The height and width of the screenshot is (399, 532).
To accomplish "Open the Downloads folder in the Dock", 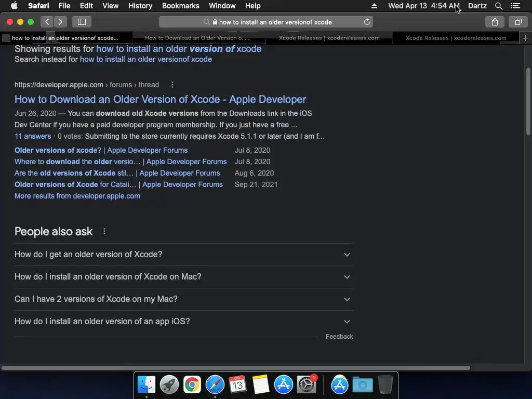I will [362, 385].
